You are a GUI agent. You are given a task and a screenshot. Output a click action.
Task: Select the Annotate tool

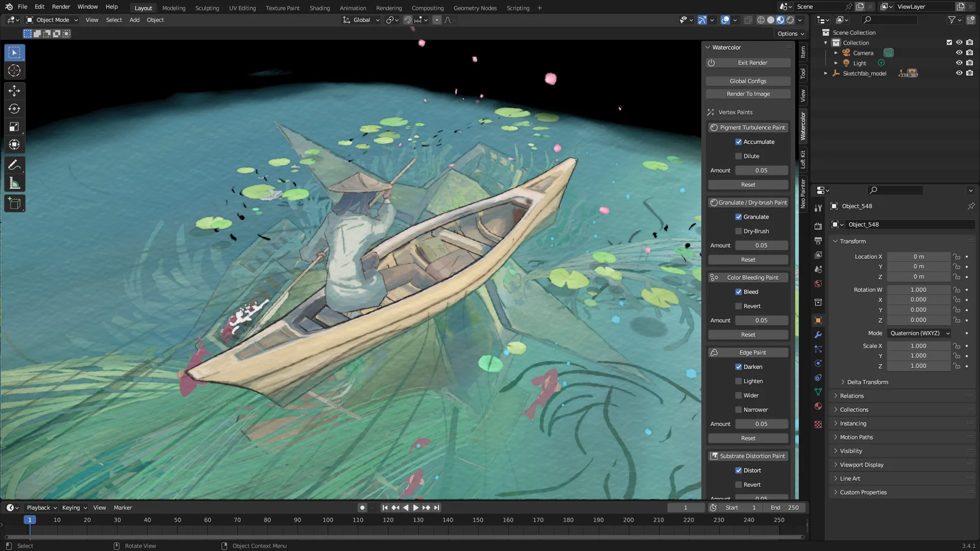(x=14, y=164)
